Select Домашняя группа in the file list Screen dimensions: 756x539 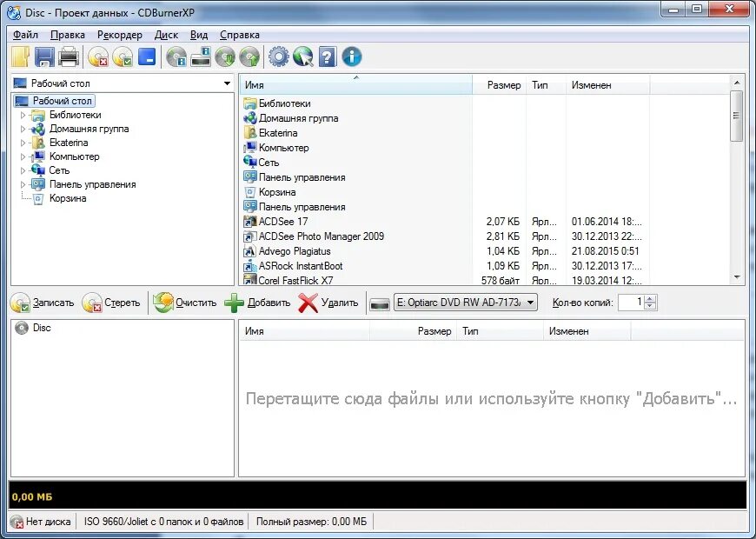coord(298,118)
